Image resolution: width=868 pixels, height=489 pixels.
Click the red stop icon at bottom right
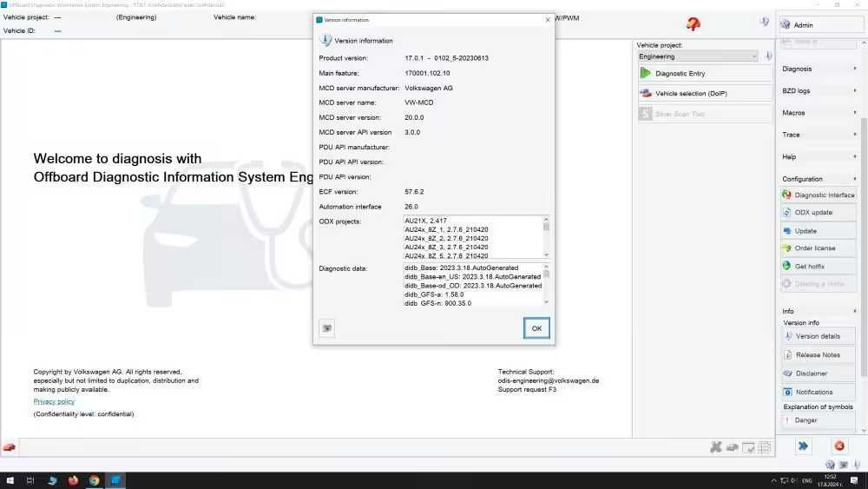(839, 446)
